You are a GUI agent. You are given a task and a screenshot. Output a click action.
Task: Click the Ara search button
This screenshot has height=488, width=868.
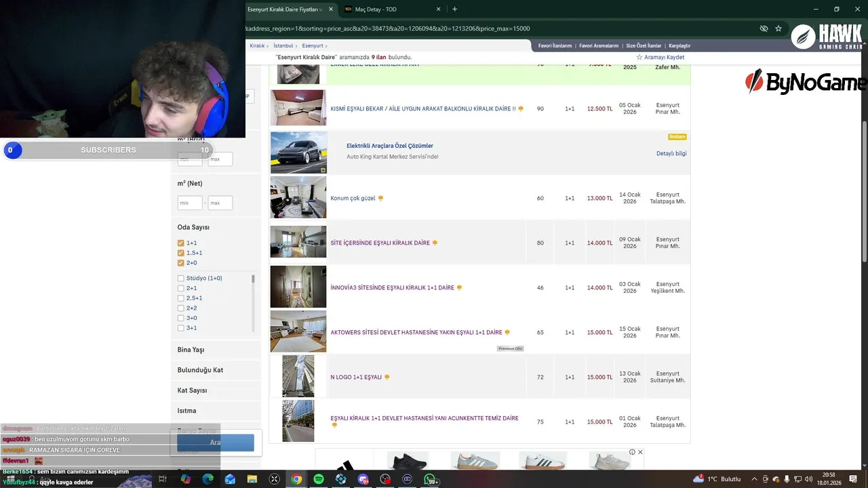pos(216,443)
